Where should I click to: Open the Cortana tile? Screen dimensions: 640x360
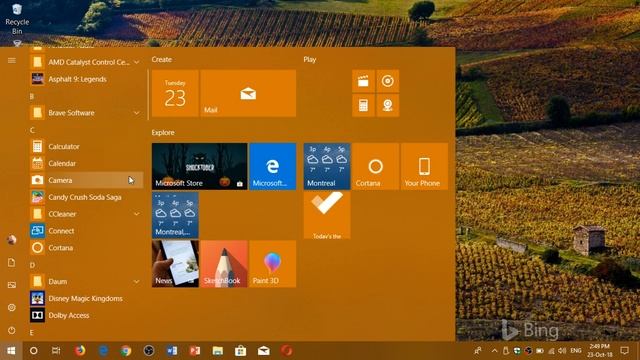point(376,166)
